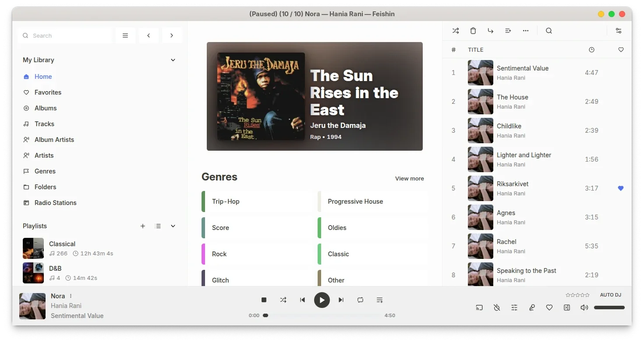Click the favorite heart column header
Image resolution: width=644 pixels, height=343 pixels.
621,50
